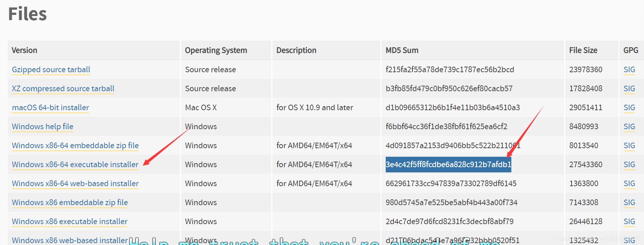Download Windows x86 executable installer
Image resolution: width=644 pixels, height=245 pixels.
coord(70,222)
